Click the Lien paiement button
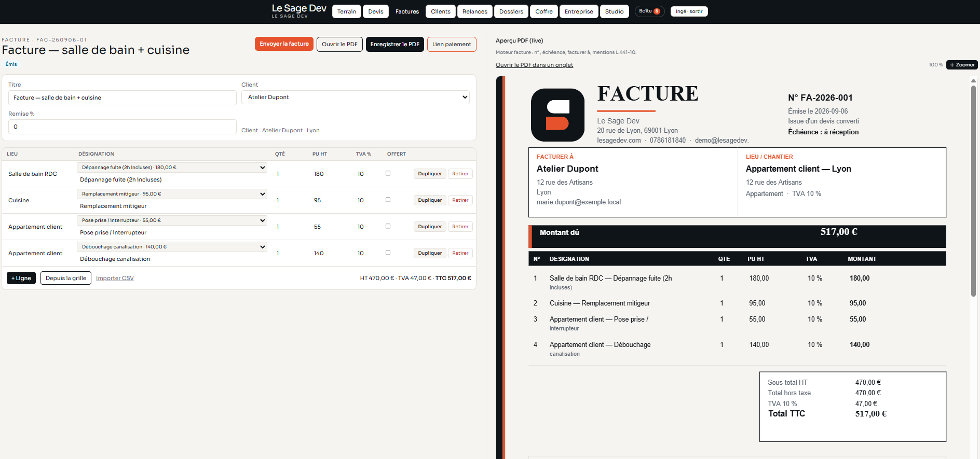This screenshot has width=980, height=459. 452,44
